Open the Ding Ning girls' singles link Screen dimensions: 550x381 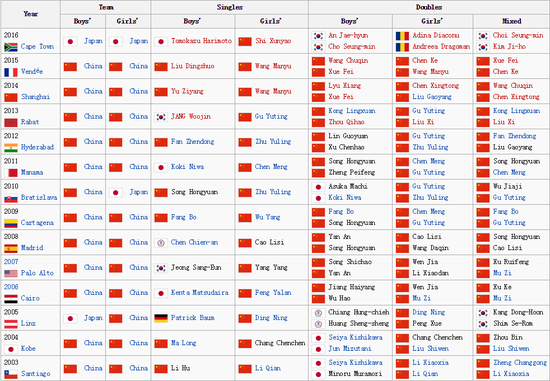coord(271,318)
